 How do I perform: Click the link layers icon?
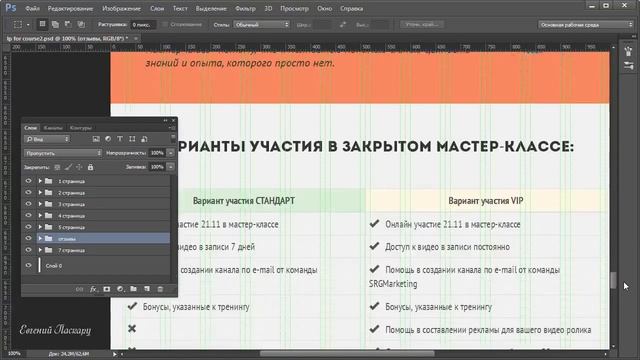(79, 289)
